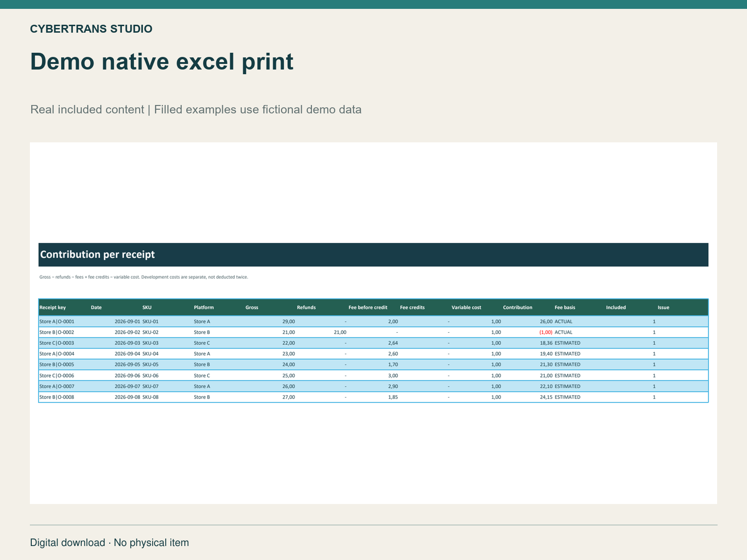747x560 pixels.
Task: Click the 'Refunds' column header
Action: point(306,308)
